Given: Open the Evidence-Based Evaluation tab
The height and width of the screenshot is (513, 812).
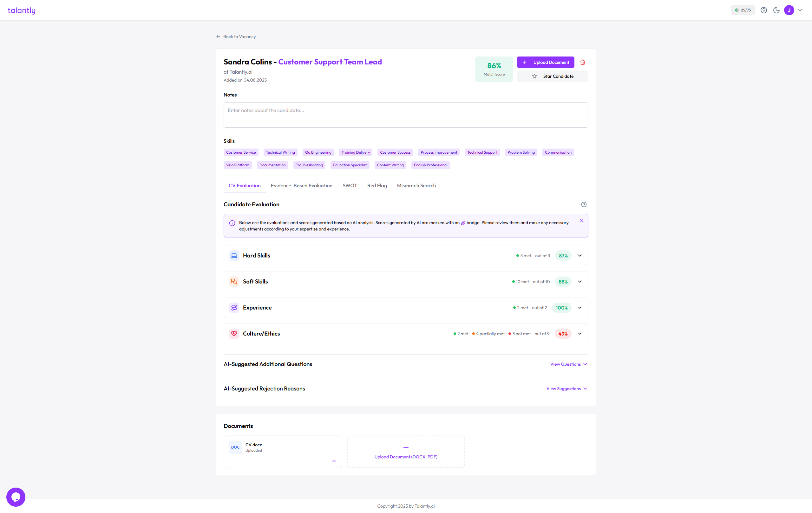Looking at the screenshot, I should (301, 186).
